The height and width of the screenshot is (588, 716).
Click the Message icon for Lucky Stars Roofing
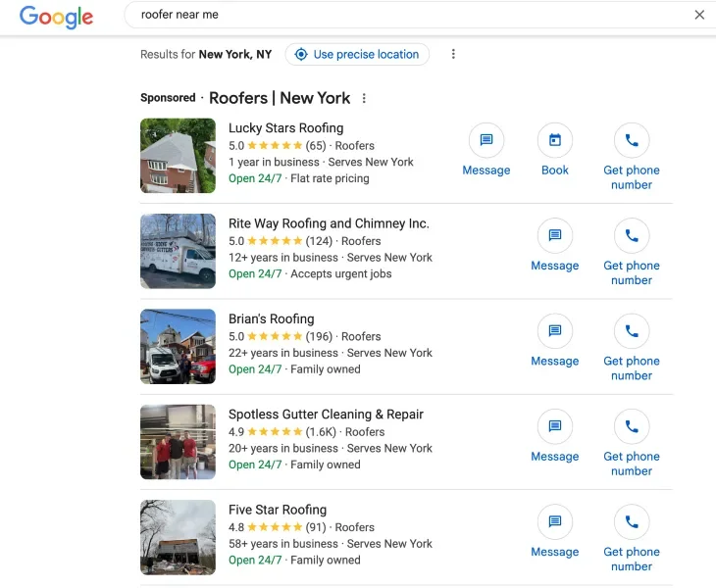[486, 140]
